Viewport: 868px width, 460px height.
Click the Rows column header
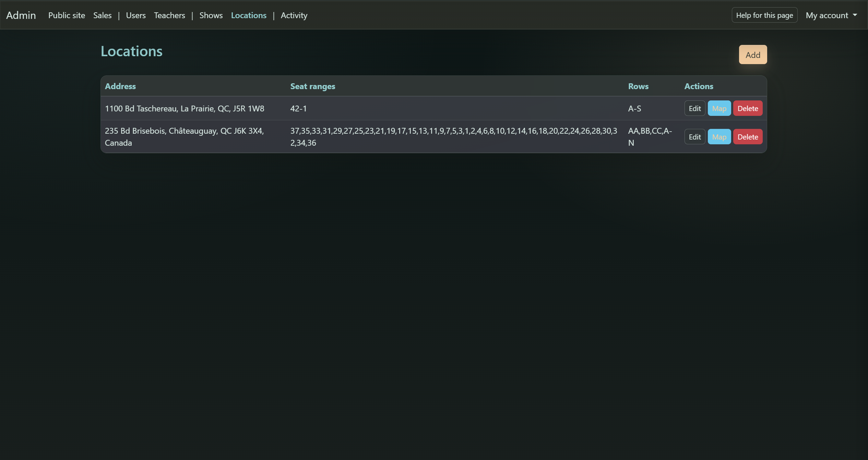pyautogui.click(x=638, y=86)
